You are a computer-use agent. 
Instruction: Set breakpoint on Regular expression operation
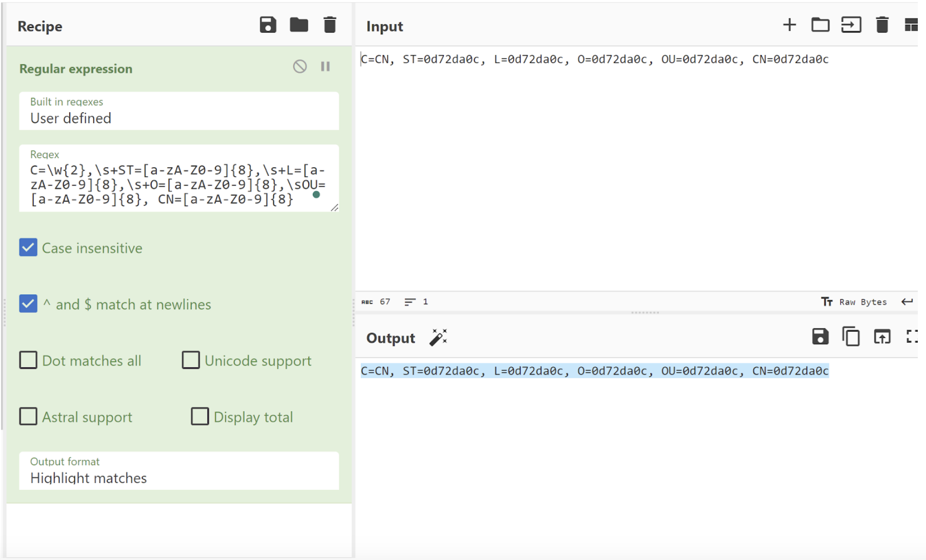(x=325, y=67)
